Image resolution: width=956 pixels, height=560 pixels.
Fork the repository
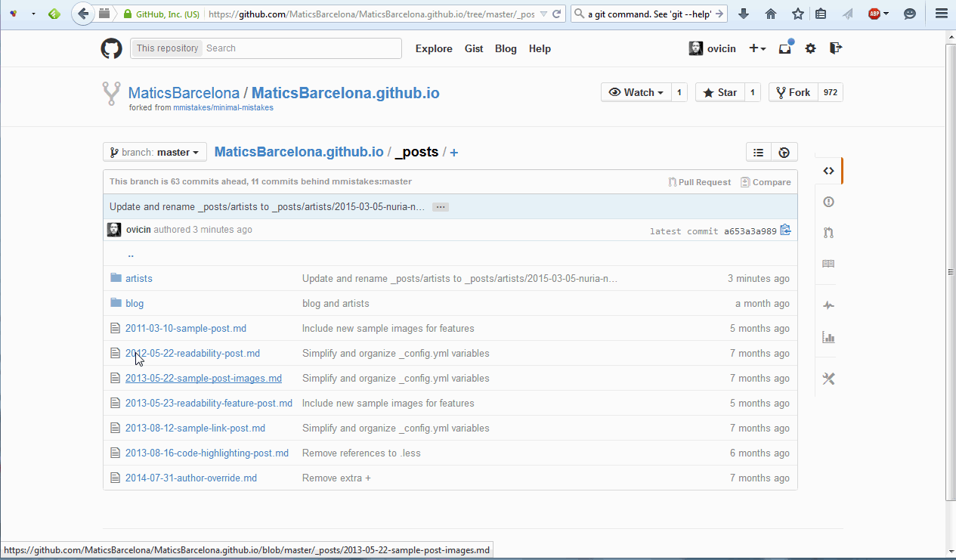coord(793,92)
